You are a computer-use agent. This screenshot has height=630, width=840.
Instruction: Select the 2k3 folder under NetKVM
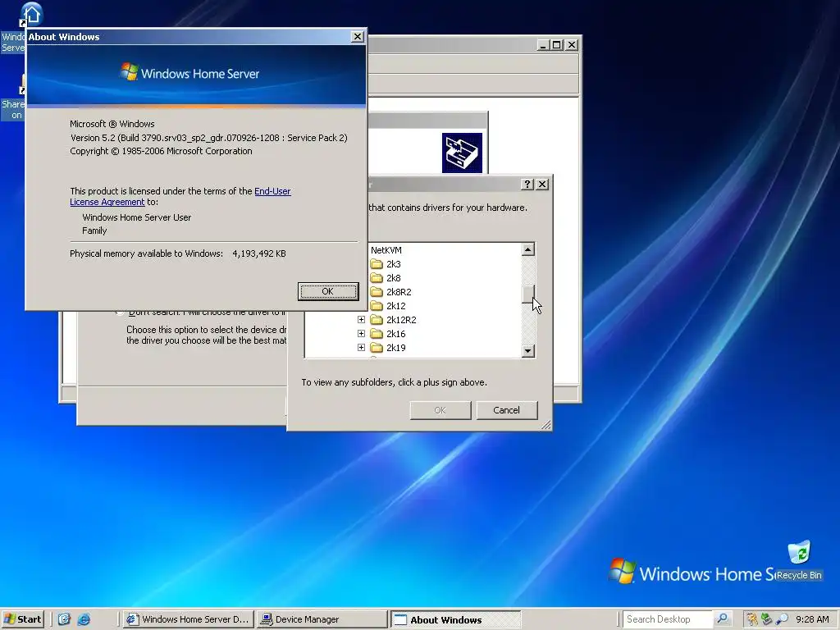[x=393, y=264]
